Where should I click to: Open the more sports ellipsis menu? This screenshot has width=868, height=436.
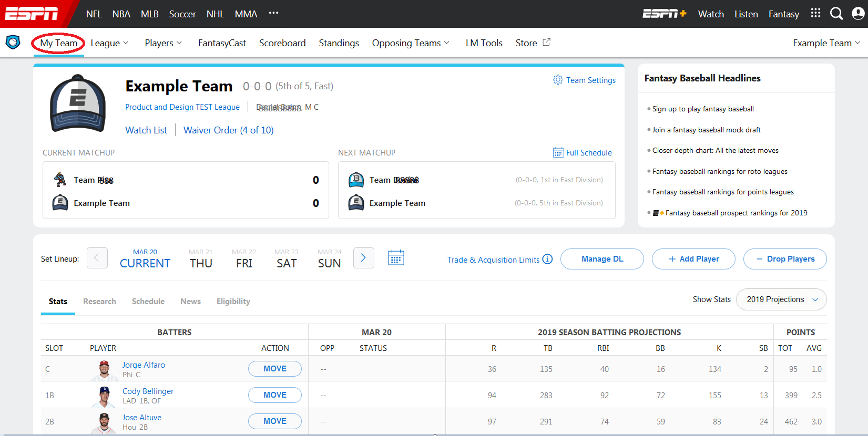[273, 13]
